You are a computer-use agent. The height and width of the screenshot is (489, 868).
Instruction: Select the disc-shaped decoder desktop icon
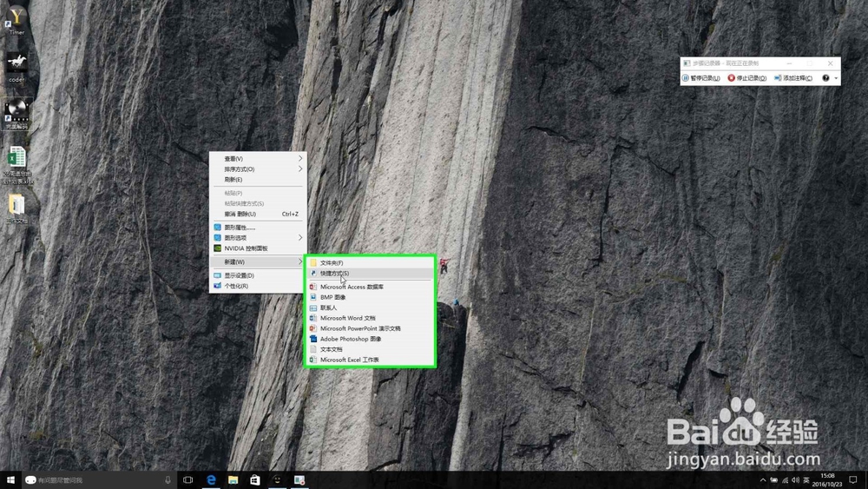pos(16,114)
